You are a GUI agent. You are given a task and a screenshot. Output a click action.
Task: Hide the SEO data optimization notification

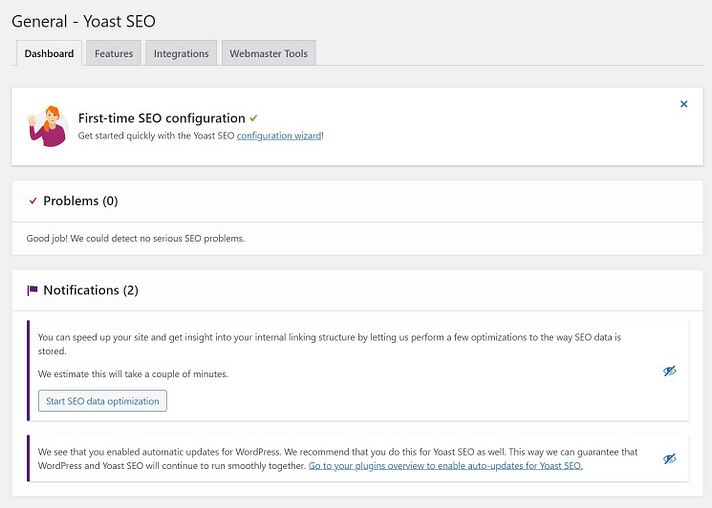[x=669, y=371]
